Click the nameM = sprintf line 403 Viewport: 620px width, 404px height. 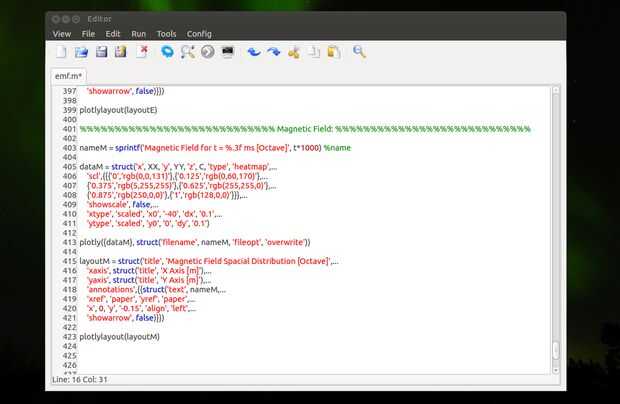click(215, 148)
